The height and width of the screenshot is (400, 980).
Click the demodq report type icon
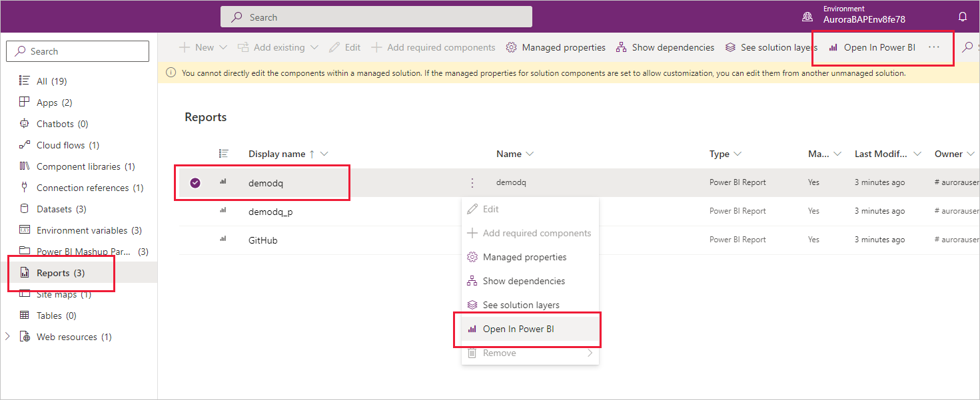click(223, 182)
